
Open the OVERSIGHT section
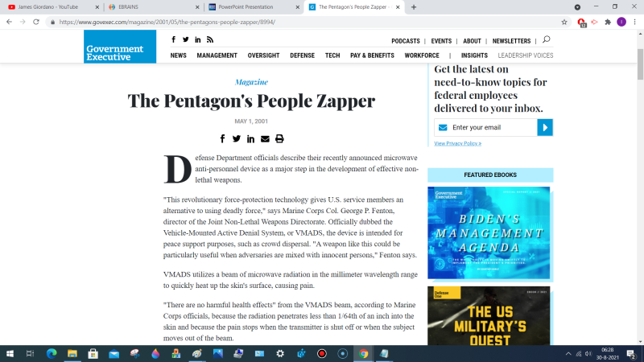click(263, 56)
